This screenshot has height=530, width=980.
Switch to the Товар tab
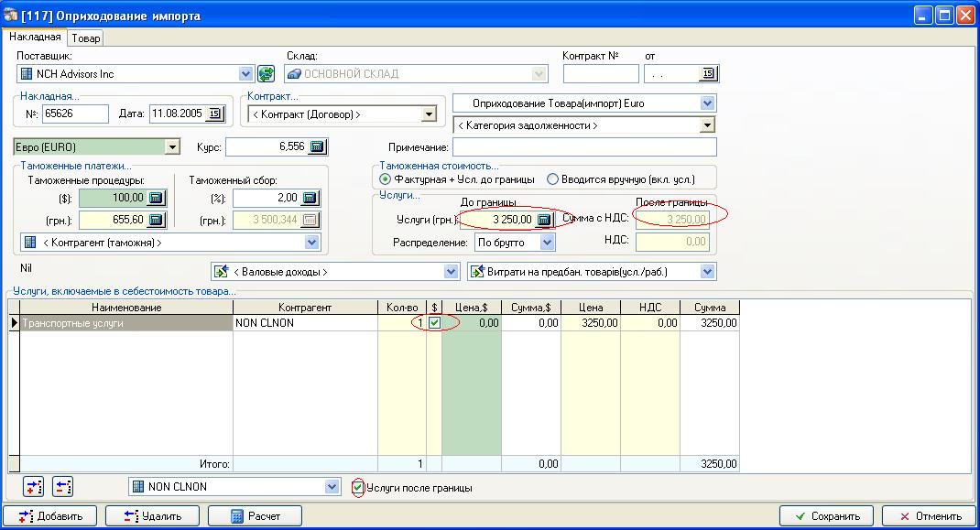[x=86, y=38]
